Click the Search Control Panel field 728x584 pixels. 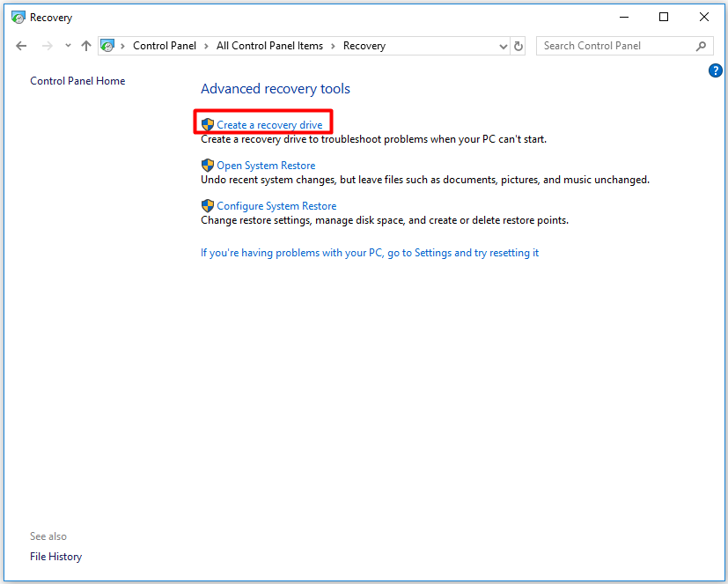(x=616, y=46)
